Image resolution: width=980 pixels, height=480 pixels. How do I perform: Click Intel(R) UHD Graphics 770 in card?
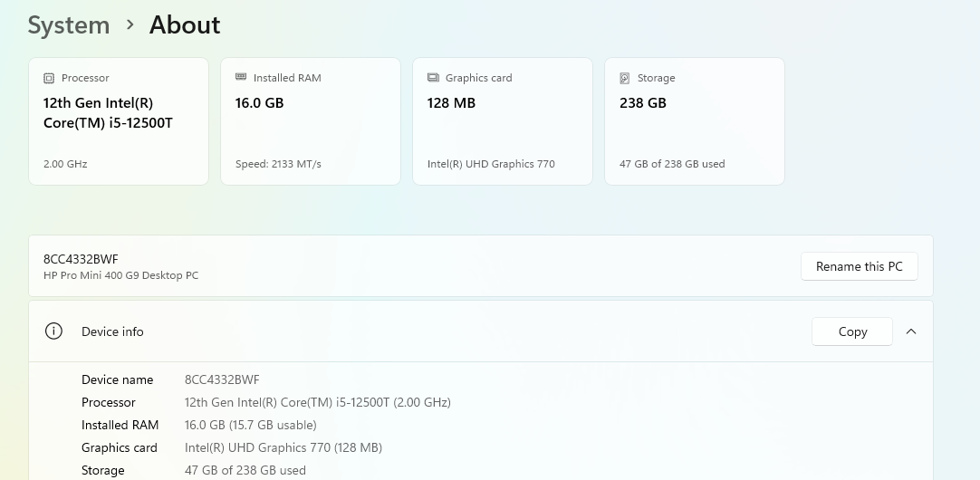[x=491, y=164]
